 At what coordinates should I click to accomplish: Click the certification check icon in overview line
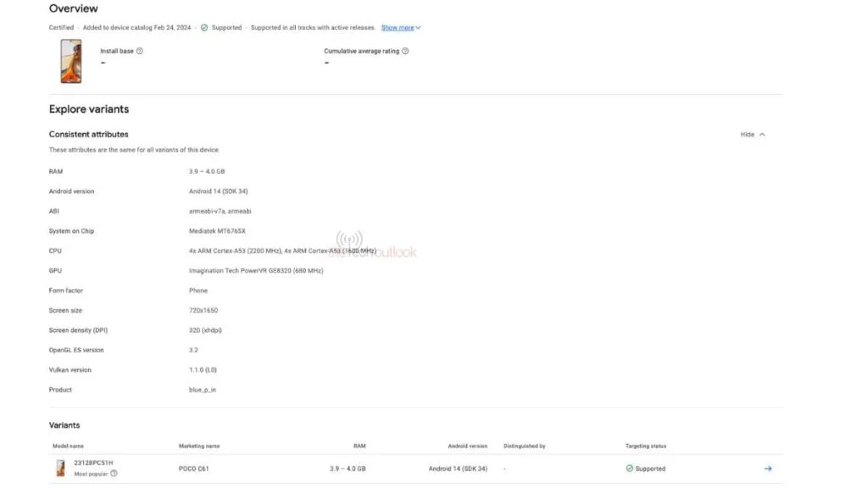click(203, 27)
